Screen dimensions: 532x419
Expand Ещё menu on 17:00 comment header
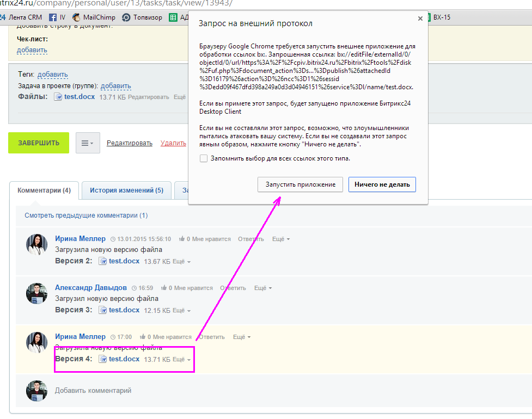[x=242, y=337]
